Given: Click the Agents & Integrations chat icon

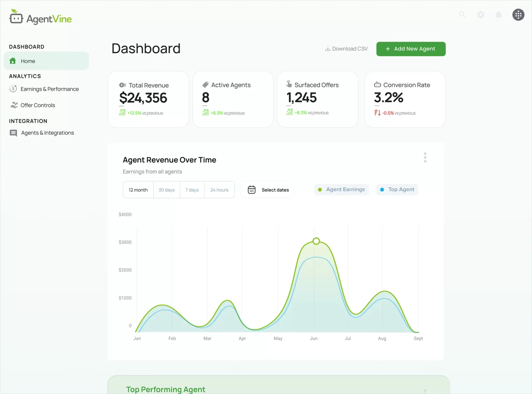Looking at the screenshot, I should click(x=13, y=133).
